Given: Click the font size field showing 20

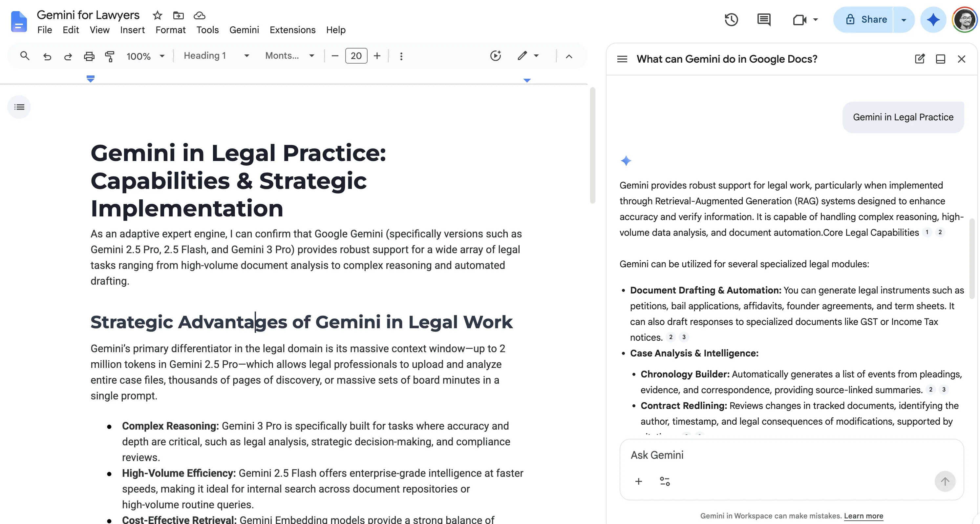Looking at the screenshot, I should pos(356,56).
